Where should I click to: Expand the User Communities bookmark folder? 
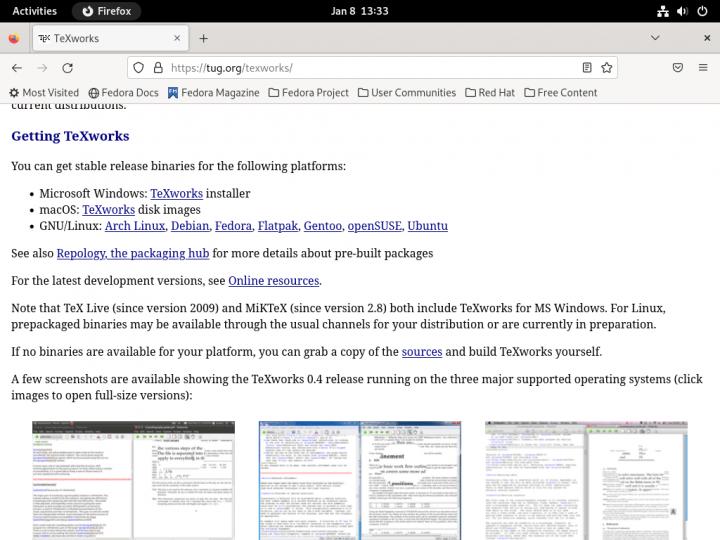[406, 93]
